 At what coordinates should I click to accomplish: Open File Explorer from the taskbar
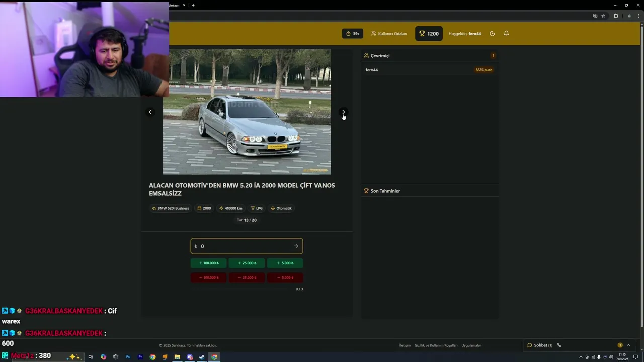click(x=177, y=357)
